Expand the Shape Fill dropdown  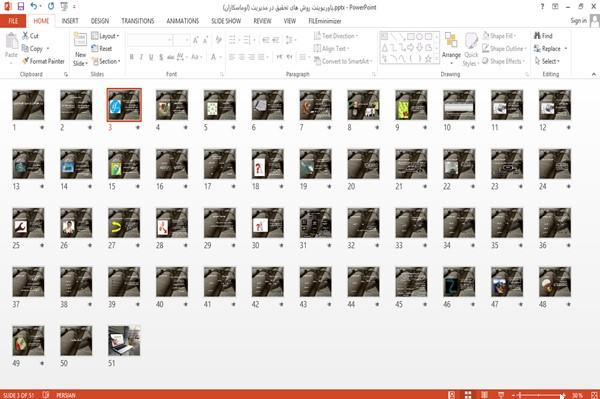pyautogui.click(x=499, y=36)
